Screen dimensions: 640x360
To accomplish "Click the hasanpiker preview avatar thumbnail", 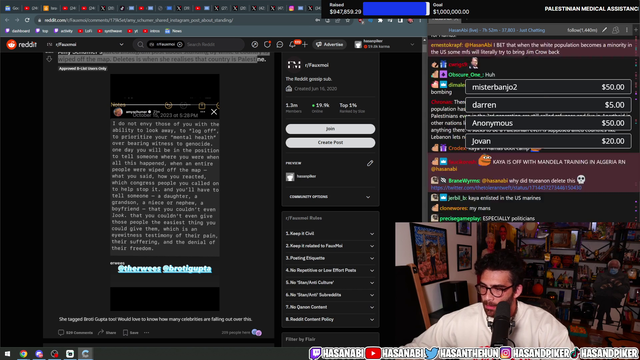I will coord(290,177).
